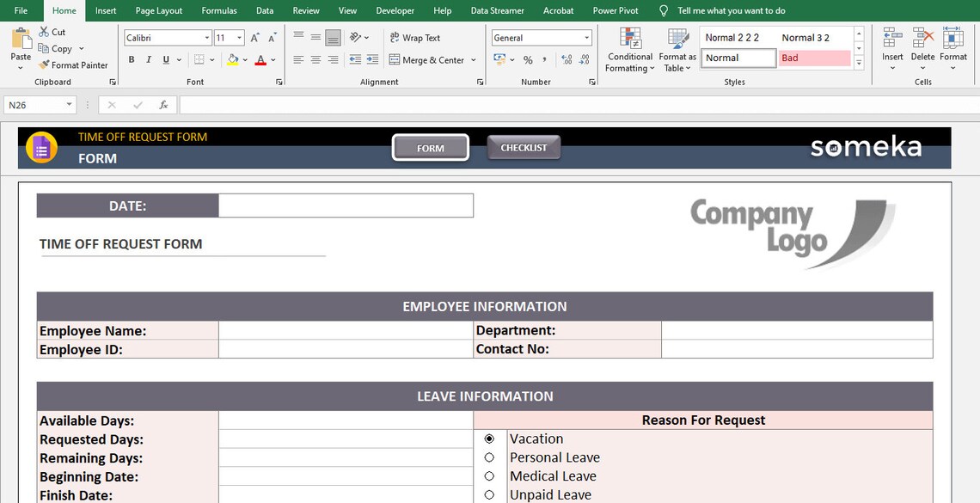
Task: Switch to the Formulas ribbon tab
Action: 218,10
